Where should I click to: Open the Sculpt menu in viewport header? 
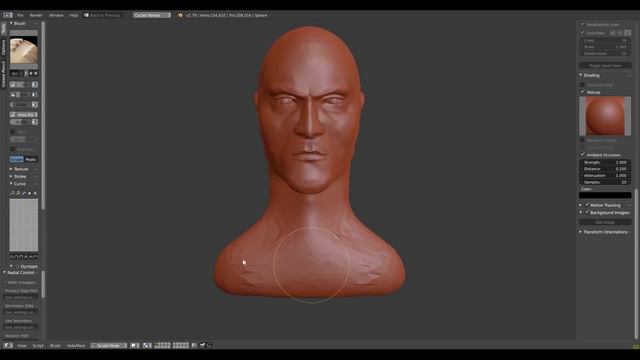pyautogui.click(x=38, y=345)
